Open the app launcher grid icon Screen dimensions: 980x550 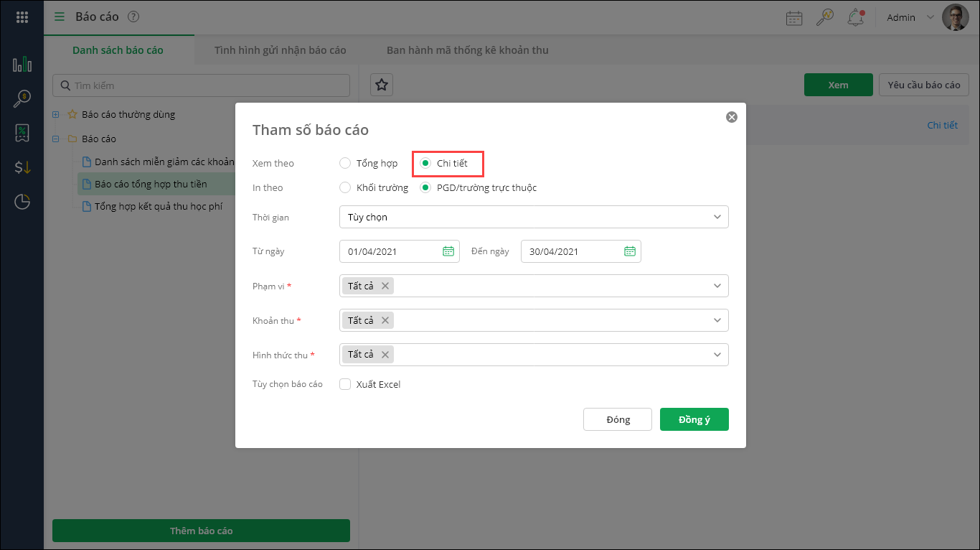click(22, 17)
